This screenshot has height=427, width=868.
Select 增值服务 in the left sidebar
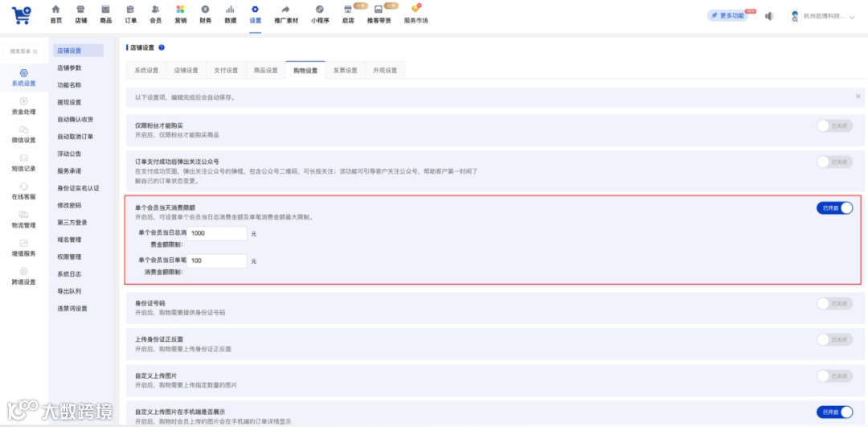(24, 248)
